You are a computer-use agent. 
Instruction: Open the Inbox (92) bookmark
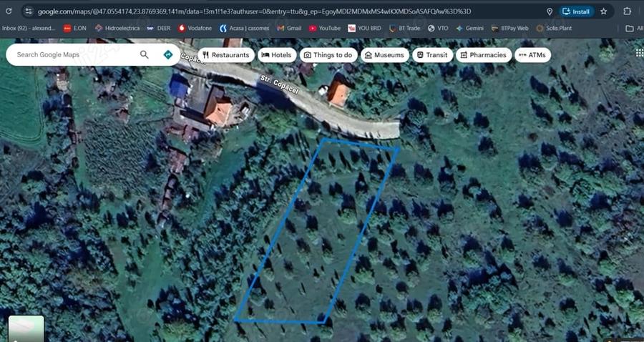(x=29, y=29)
